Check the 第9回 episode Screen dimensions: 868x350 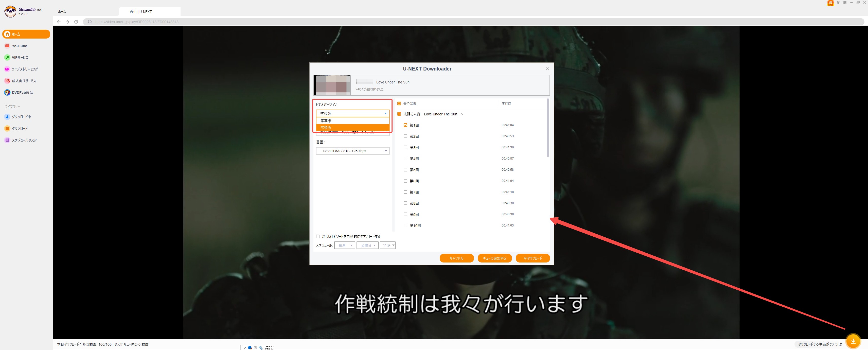[x=405, y=214]
